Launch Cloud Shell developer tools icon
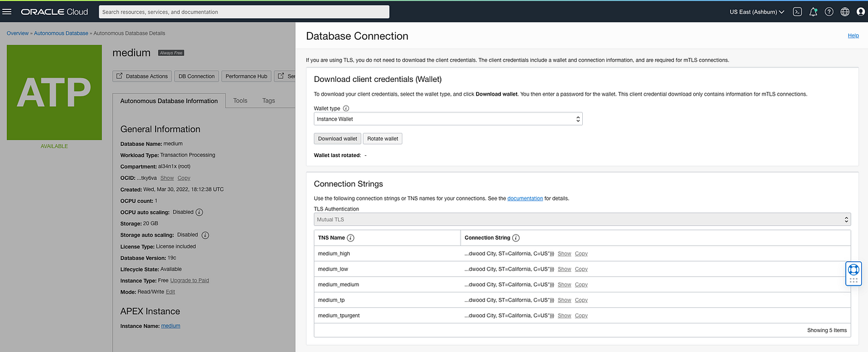Image resolution: width=868 pixels, height=352 pixels. (798, 12)
